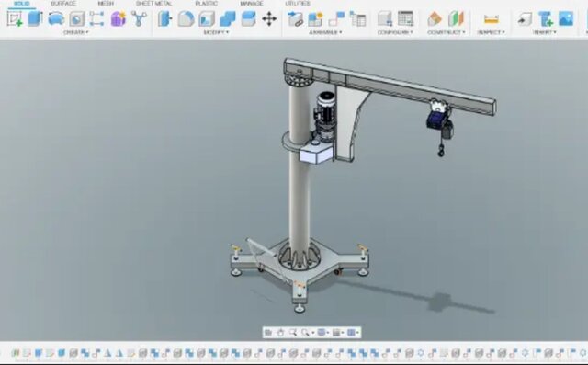Open the CONSTRUCT dropdown menu
The width and height of the screenshot is (588, 365).
pos(447,32)
